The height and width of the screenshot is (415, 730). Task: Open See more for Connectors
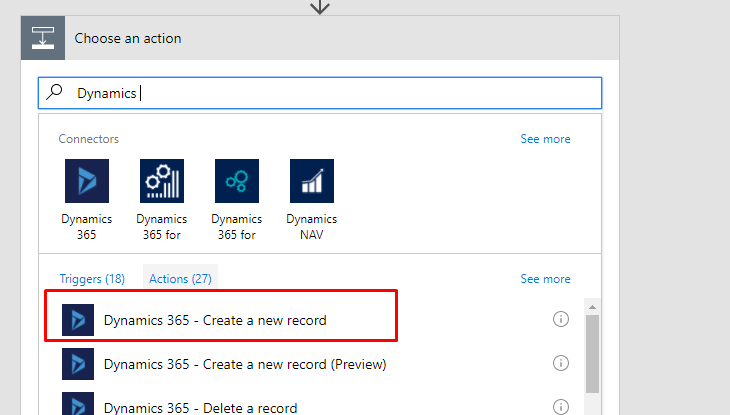pos(545,139)
